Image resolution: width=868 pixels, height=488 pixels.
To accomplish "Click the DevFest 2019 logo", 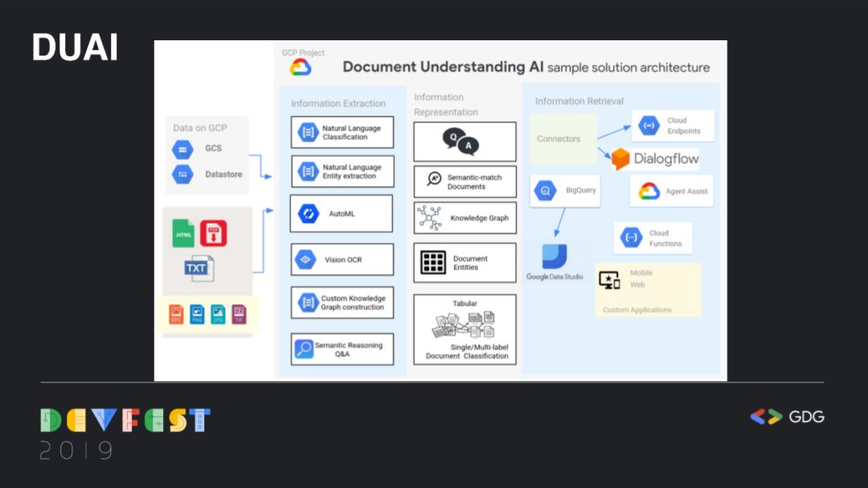I will 125,435.
